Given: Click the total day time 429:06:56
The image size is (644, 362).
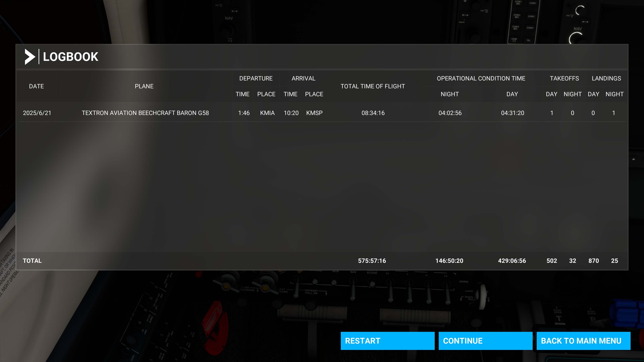Looking at the screenshot, I should (x=512, y=261).
